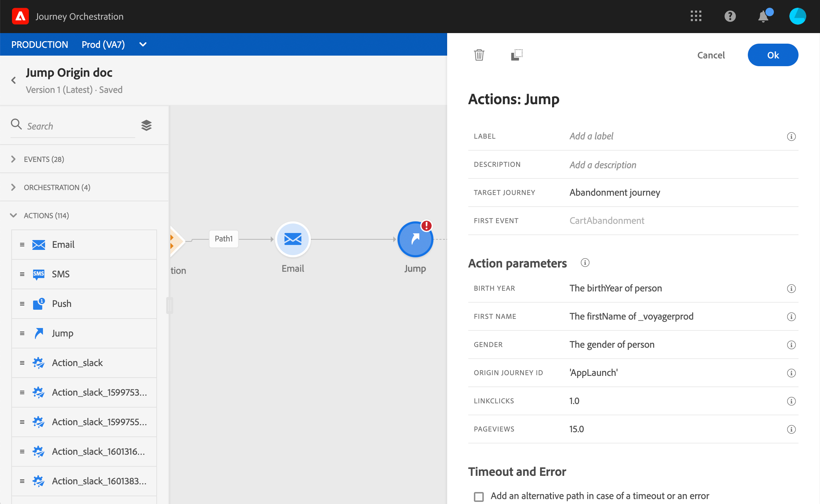Open the apps grid switcher

(x=696, y=16)
